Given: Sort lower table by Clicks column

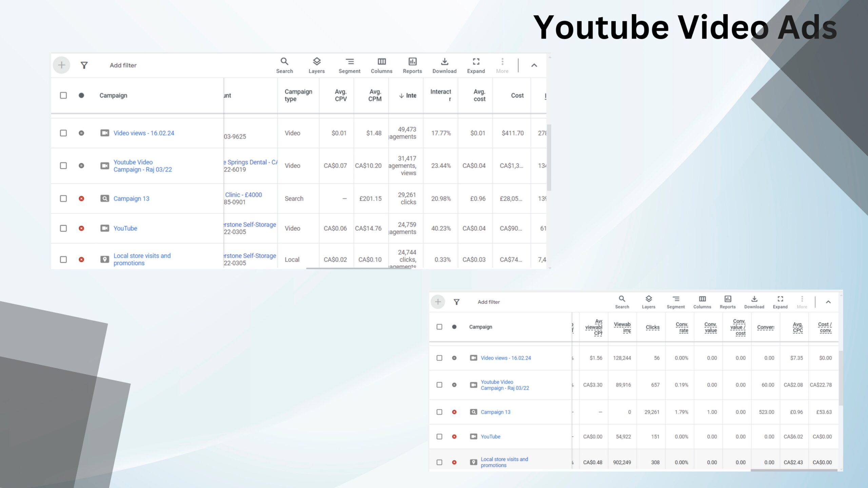Looking at the screenshot, I should point(652,327).
